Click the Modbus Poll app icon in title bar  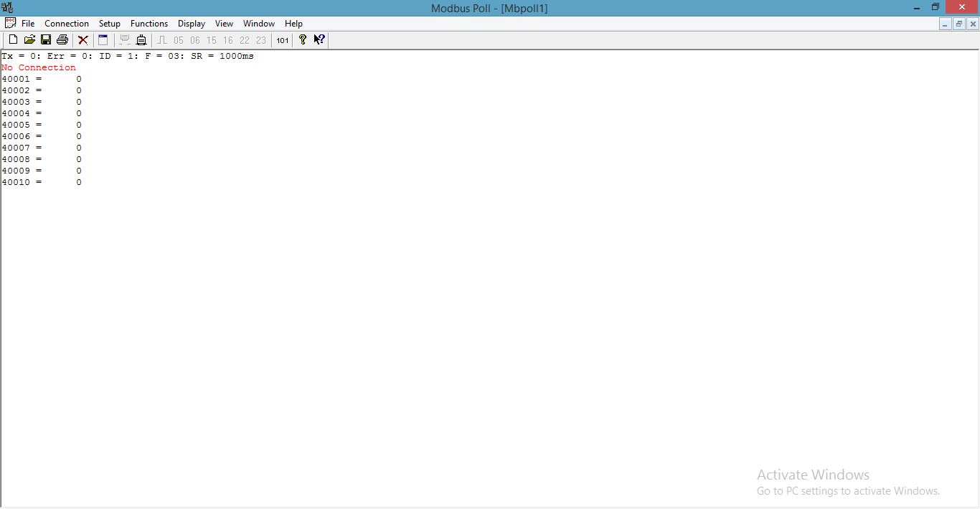tap(8, 8)
